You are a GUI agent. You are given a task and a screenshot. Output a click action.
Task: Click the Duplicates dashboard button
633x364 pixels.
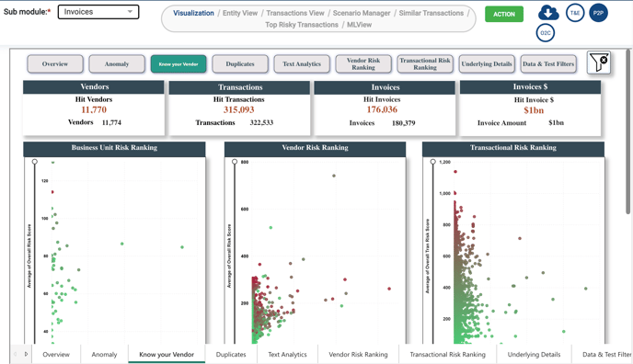pos(240,63)
